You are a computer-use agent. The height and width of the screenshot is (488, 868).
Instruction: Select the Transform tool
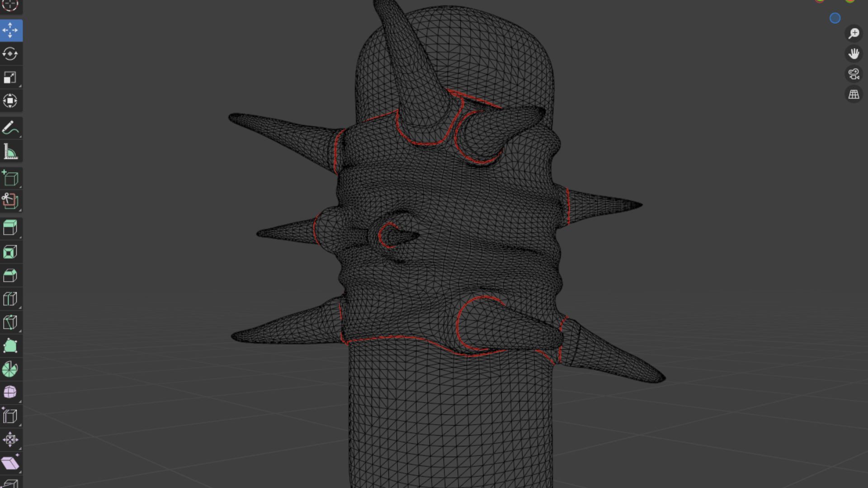[10, 101]
